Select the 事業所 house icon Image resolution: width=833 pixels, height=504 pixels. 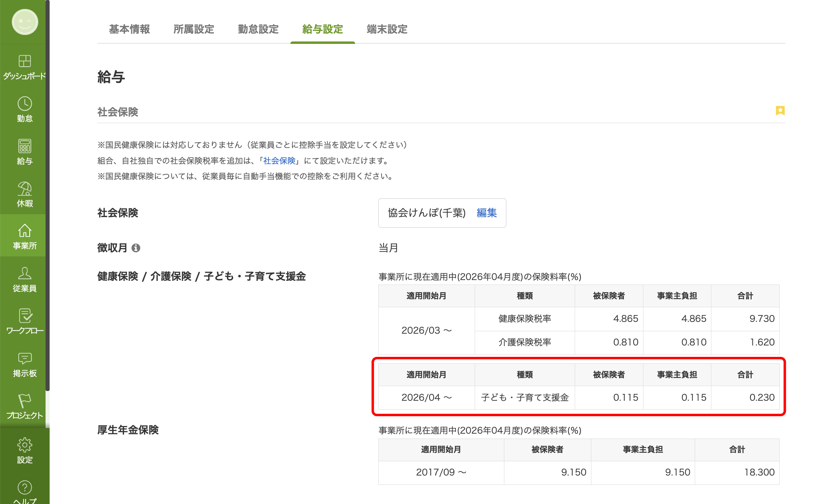point(24,231)
